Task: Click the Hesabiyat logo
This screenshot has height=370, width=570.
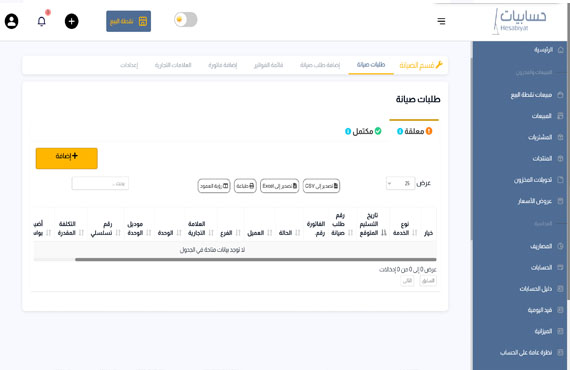Action: pyautogui.click(x=519, y=21)
